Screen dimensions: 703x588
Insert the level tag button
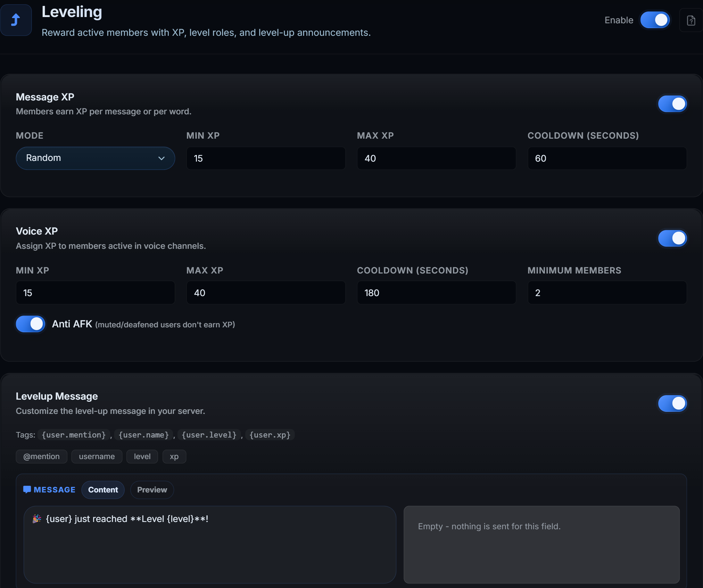coord(142,457)
